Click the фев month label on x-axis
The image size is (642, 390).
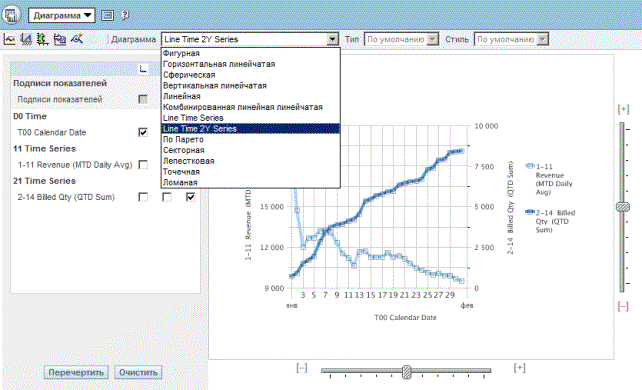tap(467, 305)
